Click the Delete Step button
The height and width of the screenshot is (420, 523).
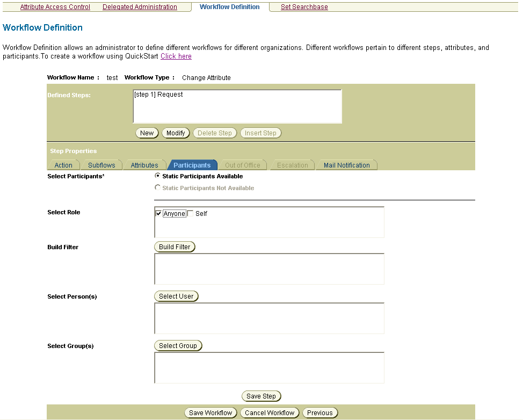point(215,133)
